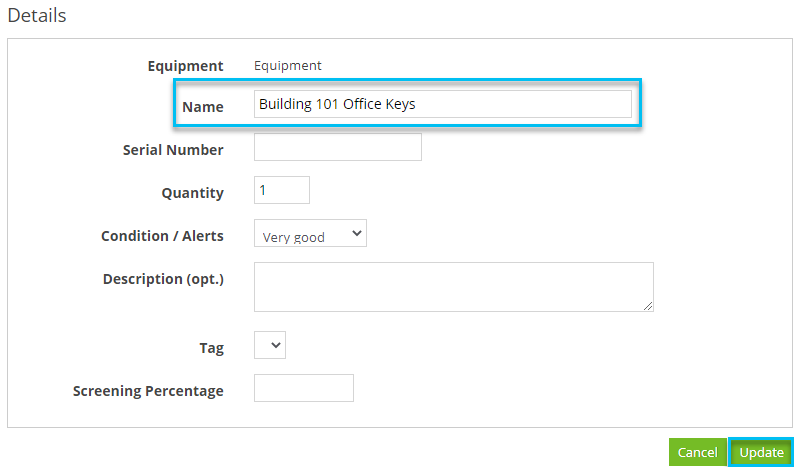Click the Description (opt.) label

pyautogui.click(x=163, y=279)
